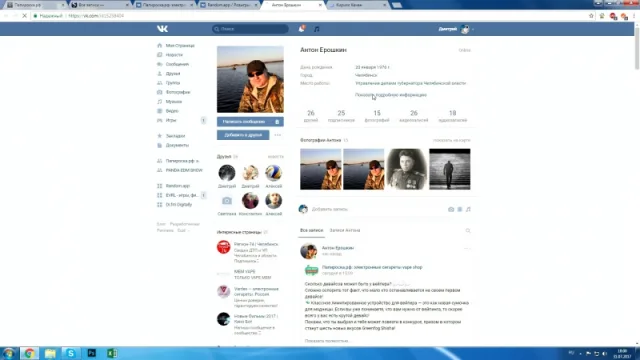Open Регион-74 Челябинск page
This screenshot has width=640, height=360.
pos(256,244)
